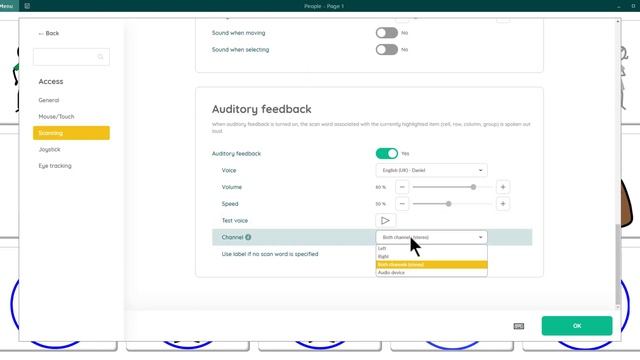The image size is (640, 360).
Task: Go back using the Back link
Action: point(49,33)
